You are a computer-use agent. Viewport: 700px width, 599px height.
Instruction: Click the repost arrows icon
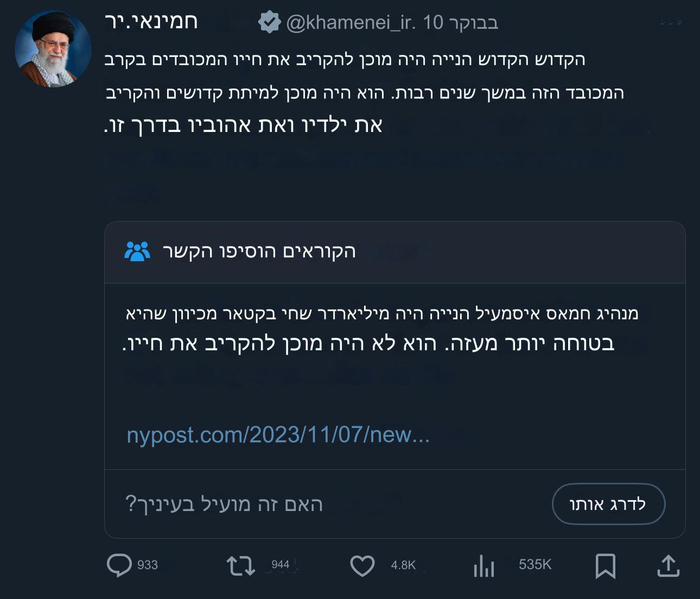pos(240,565)
